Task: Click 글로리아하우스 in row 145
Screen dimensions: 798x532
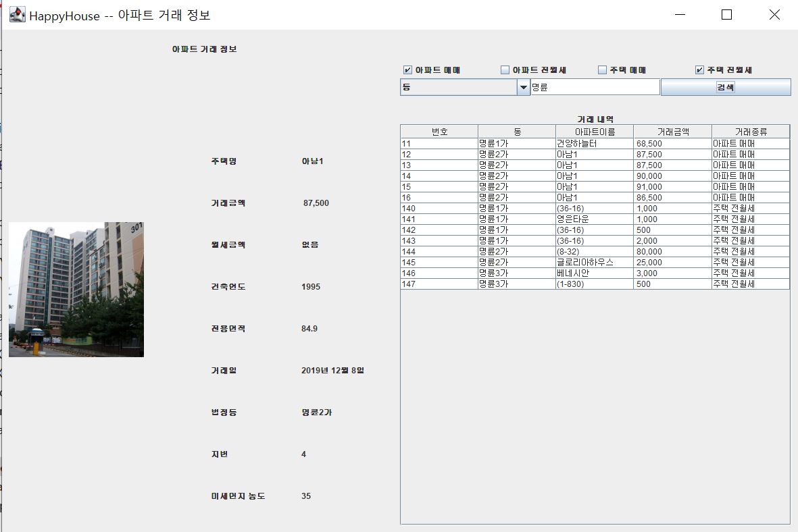Action: [585, 263]
